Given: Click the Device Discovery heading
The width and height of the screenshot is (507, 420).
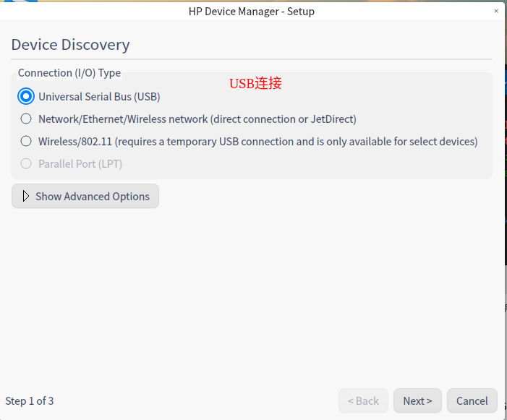Looking at the screenshot, I should coord(70,45).
